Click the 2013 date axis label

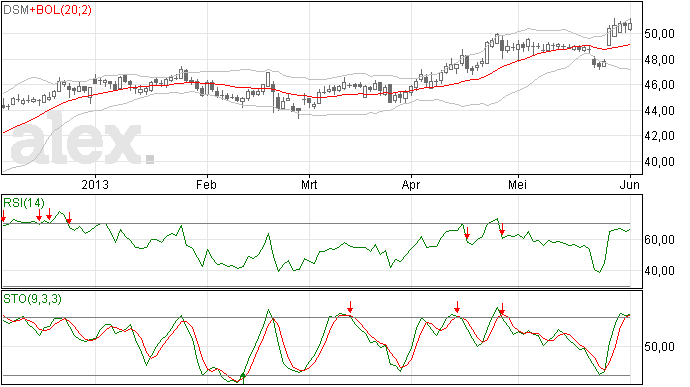click(95, 184)
